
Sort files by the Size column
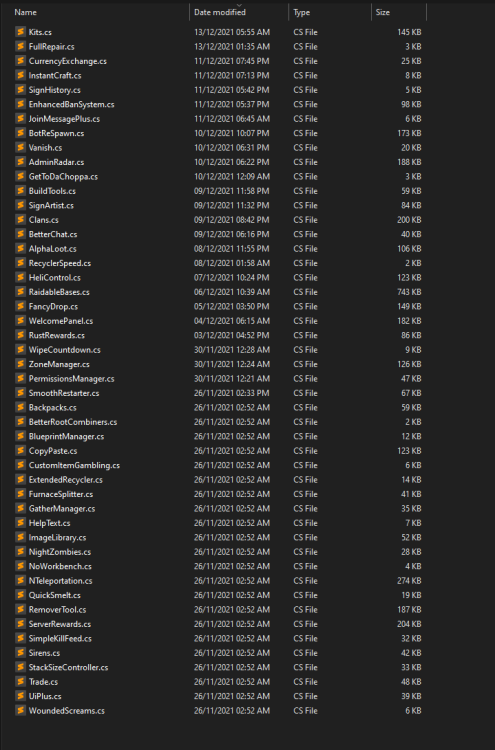[399, 12]
